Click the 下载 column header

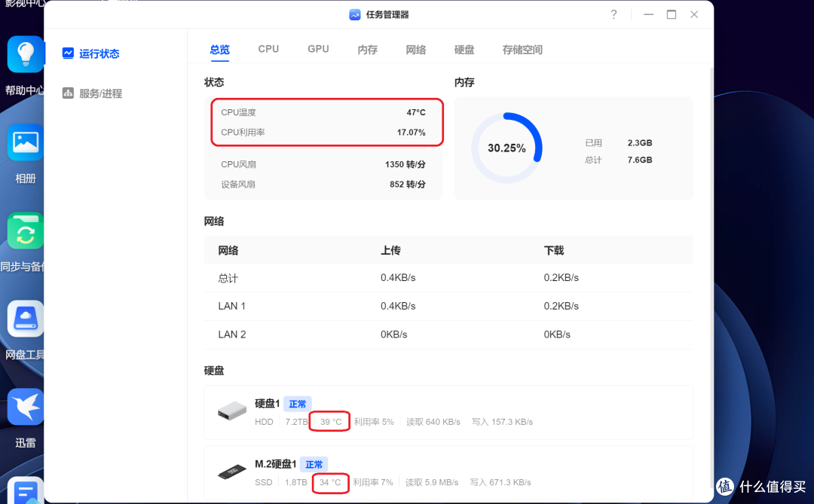click(x=554, y=250)
